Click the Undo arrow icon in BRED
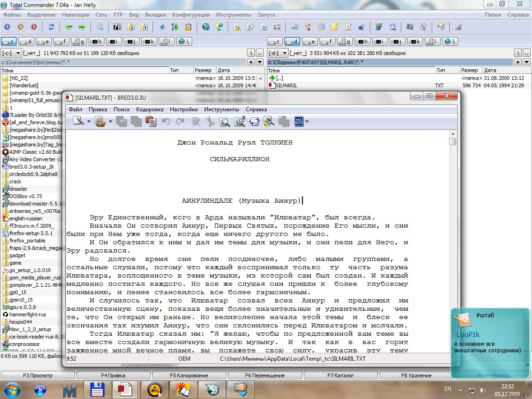Viewport: 532px width, 399px height. (166, 121)
